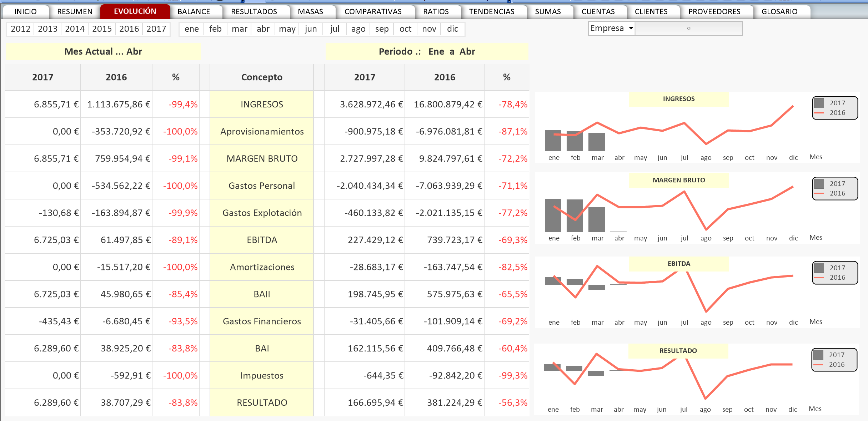Open the COMPARATIVAS tab
This screenshot has height=421, width=868.
click(373, 11)
